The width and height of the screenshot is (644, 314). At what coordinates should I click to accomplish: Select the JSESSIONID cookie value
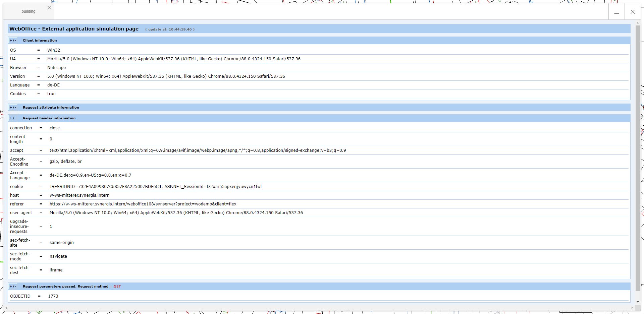pyautogui.click(x=155, y=186)
